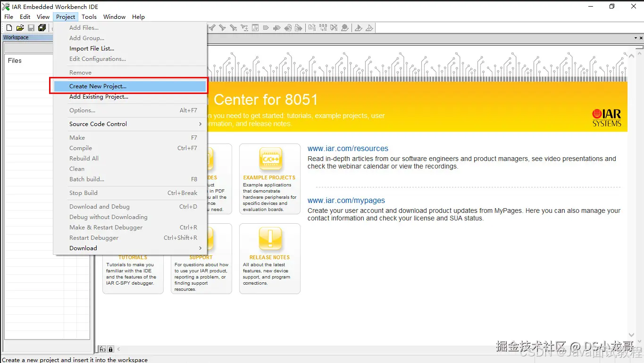The width and height of the screenshot is (644, 363).
Task: Click the Add Group menu entry
Action: 130,38
